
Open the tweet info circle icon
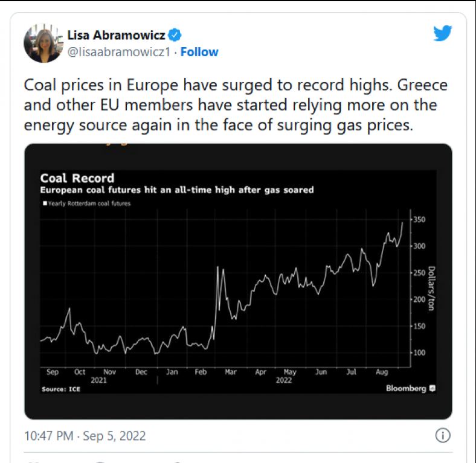(x=443, y=436)
